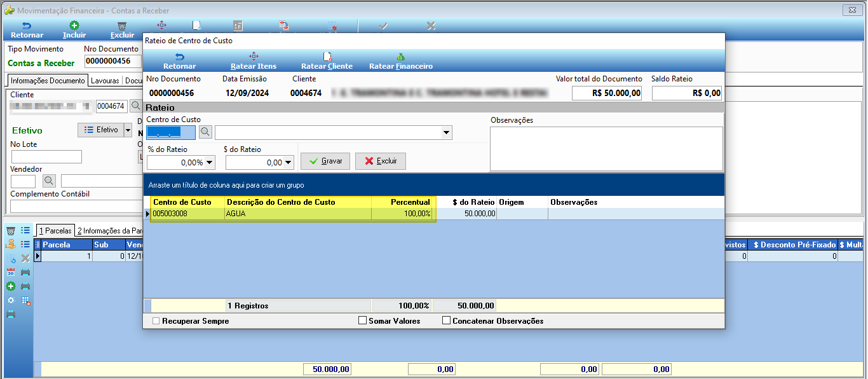Click the No Lote input field
Image resolution: width=868 pixels, height=379 pixels.
point(46,156)
